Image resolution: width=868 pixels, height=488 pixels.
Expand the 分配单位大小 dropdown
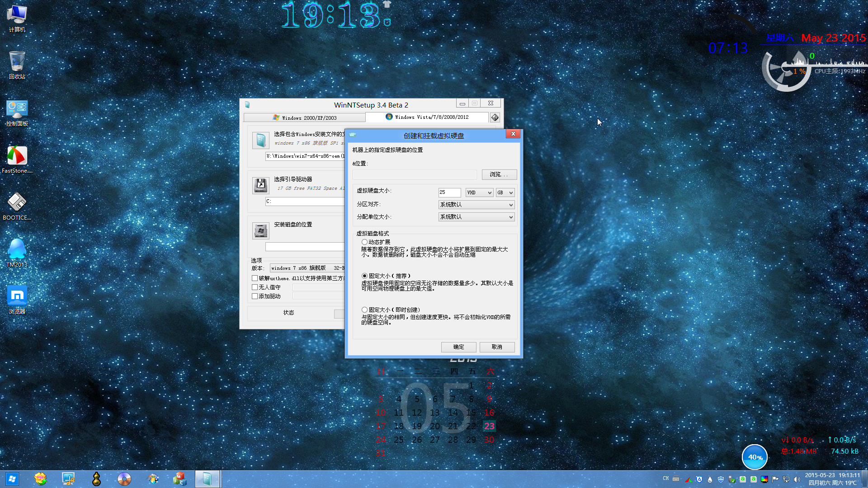(x=476, y=217)
